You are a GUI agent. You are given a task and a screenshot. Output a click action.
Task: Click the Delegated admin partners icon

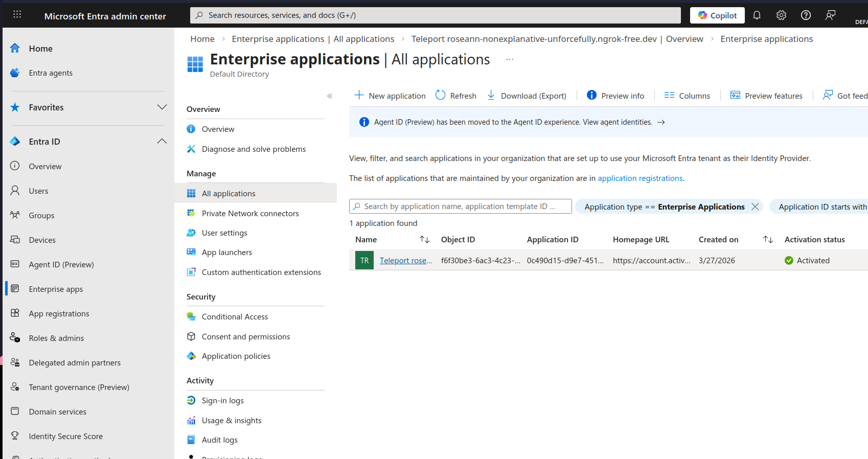click(15, 362)
